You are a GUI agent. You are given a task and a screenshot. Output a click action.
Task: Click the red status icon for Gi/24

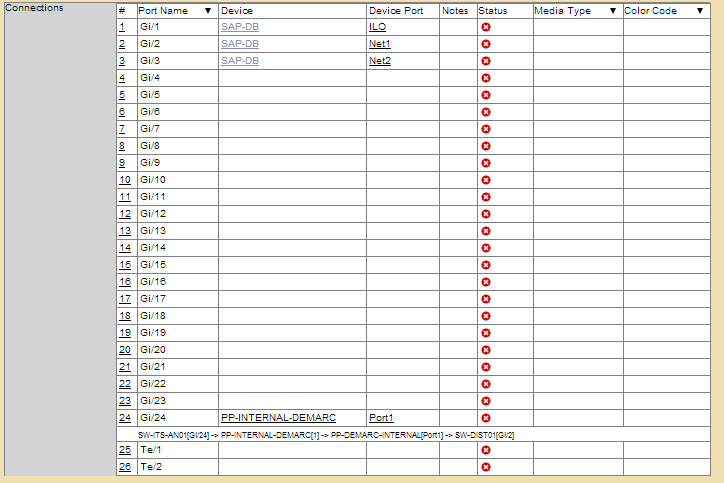click(x=486, y=418)
